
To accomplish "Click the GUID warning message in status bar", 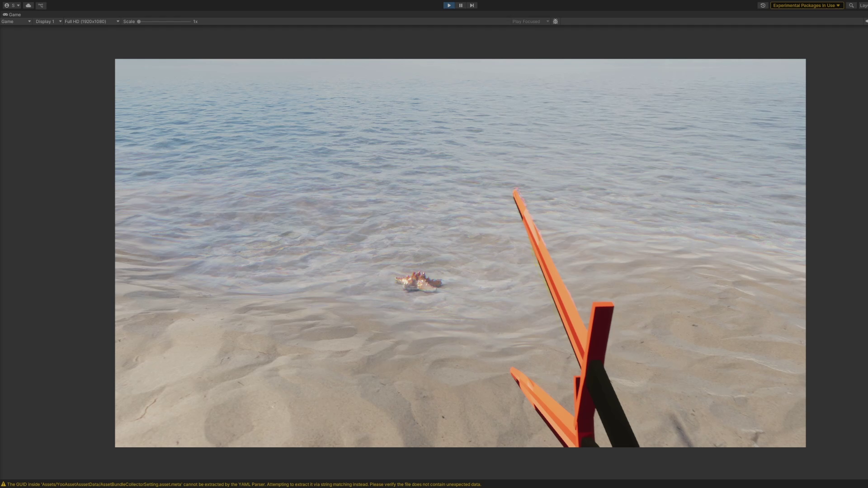I will click(x=244, y=484).
